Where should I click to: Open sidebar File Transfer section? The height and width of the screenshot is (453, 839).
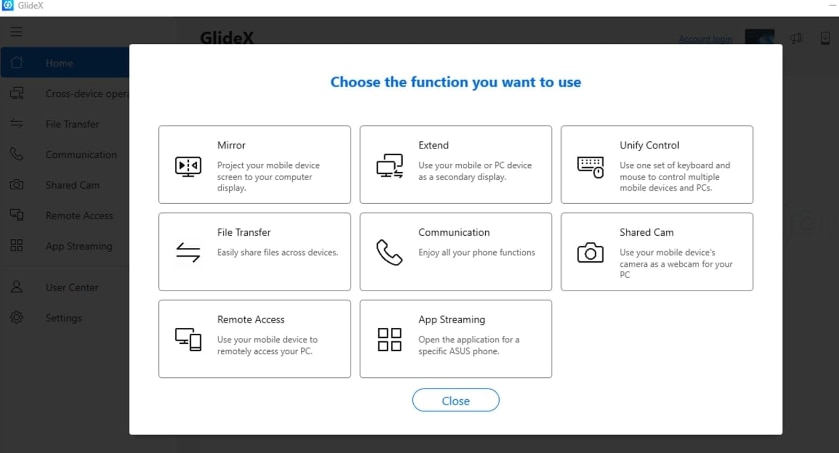(x=72, y=124)
